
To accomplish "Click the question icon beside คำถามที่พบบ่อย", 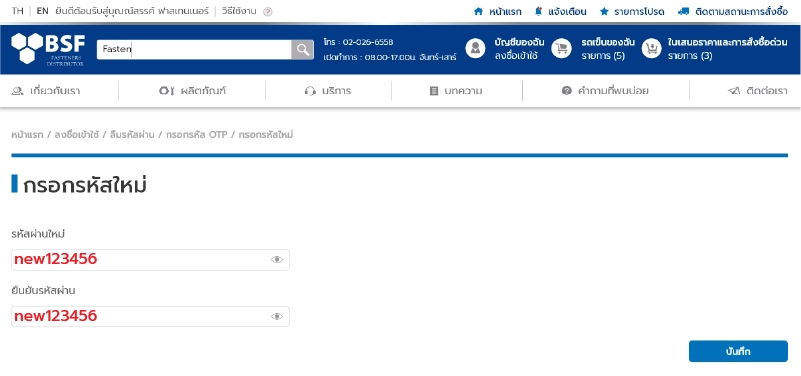I will [566, 91].
